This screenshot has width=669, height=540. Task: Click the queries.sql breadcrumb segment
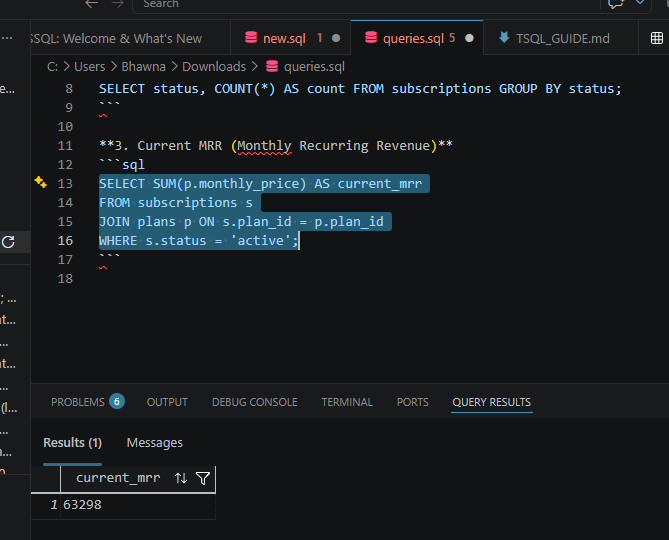(314, 67)
